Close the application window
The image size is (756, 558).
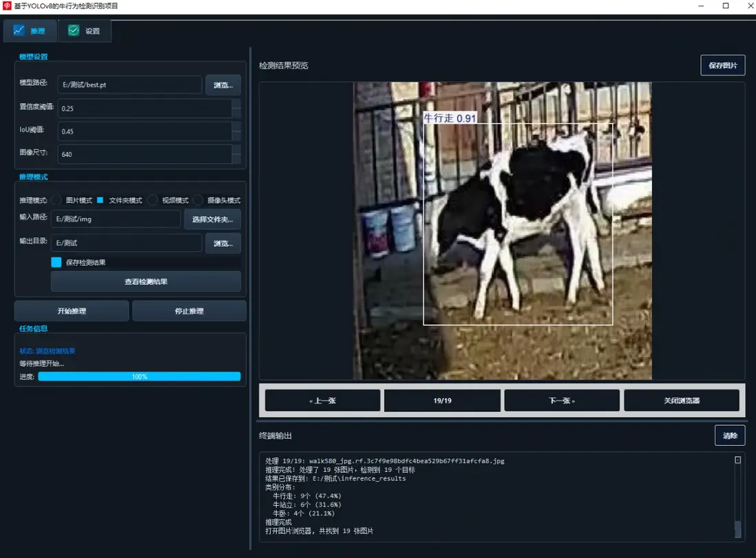coord(750,6)
